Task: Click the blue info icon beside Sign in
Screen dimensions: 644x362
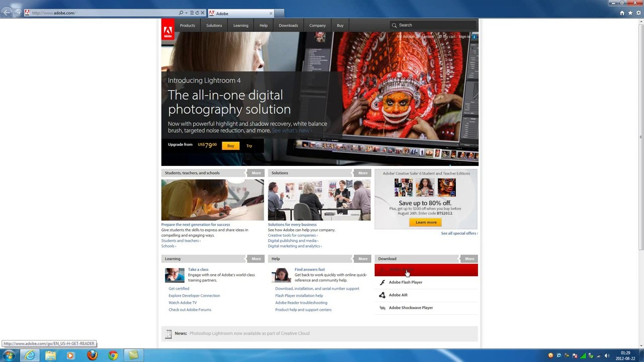Action: pyautogui.click(x=474, y=37)
